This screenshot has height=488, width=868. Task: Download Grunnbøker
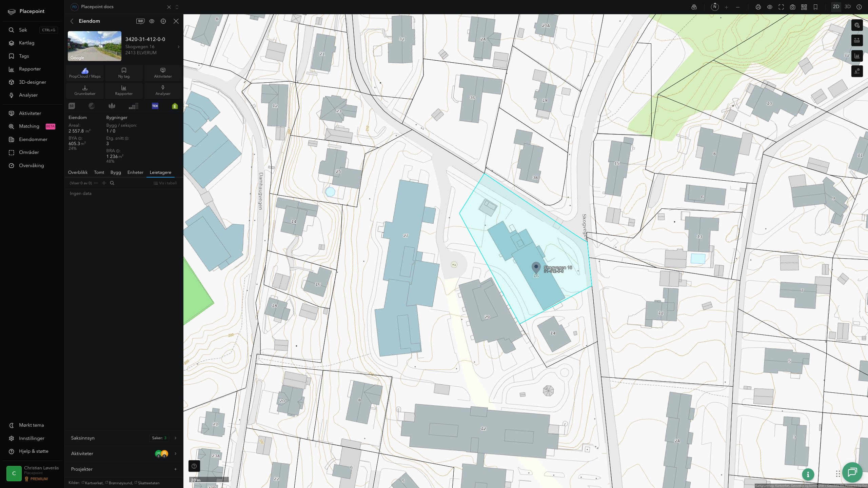(x=85, y=90)
